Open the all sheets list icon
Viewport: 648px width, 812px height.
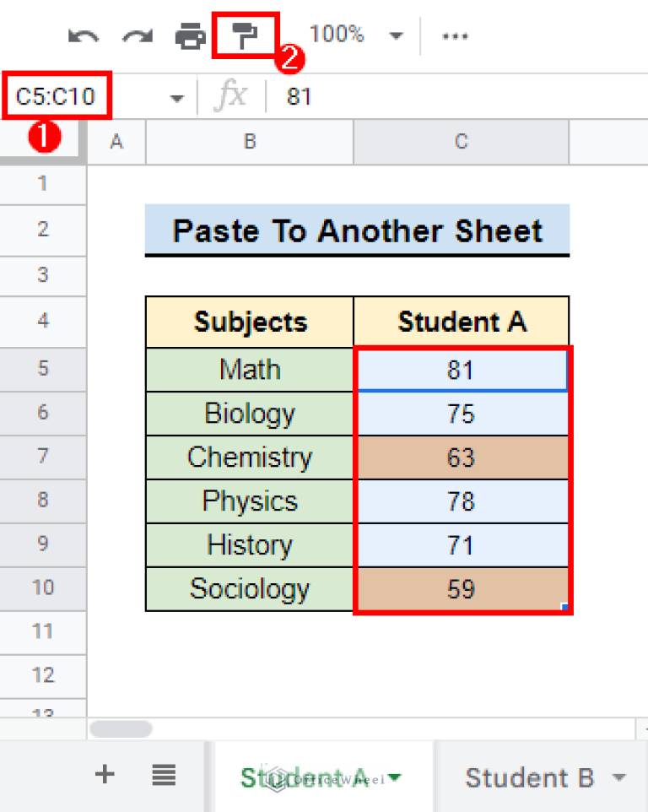click(164, 774)
